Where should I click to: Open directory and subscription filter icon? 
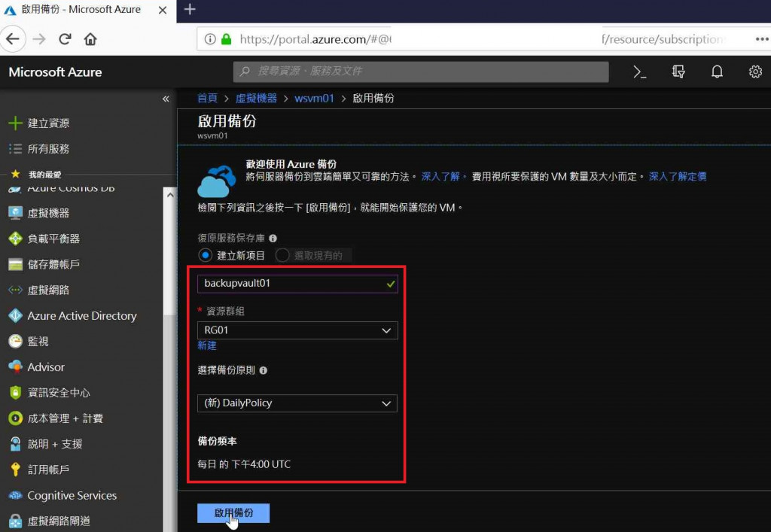point(678,72)
